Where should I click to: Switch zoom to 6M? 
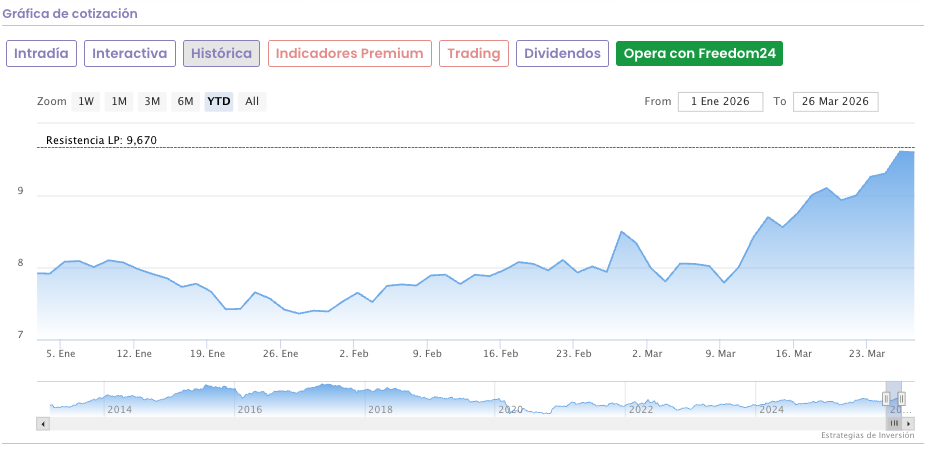point(185,101)
